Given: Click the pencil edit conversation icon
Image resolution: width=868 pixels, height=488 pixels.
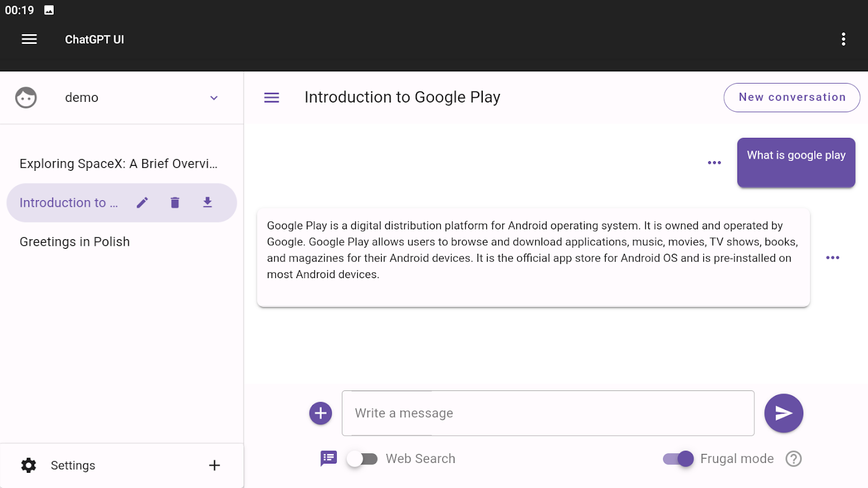Looking at the screenshot, I should tap(142, 203).
